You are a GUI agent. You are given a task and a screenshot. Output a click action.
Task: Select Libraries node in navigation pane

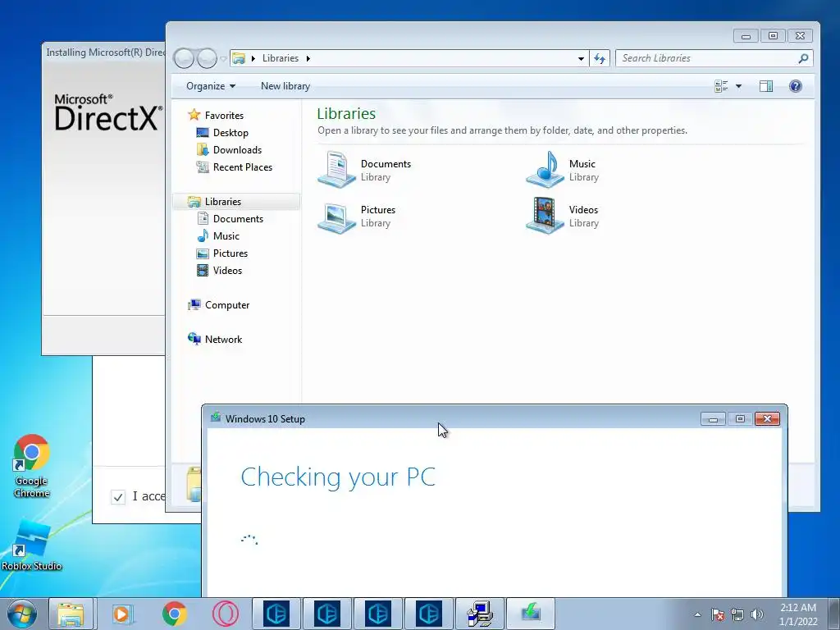click(235, 202)
